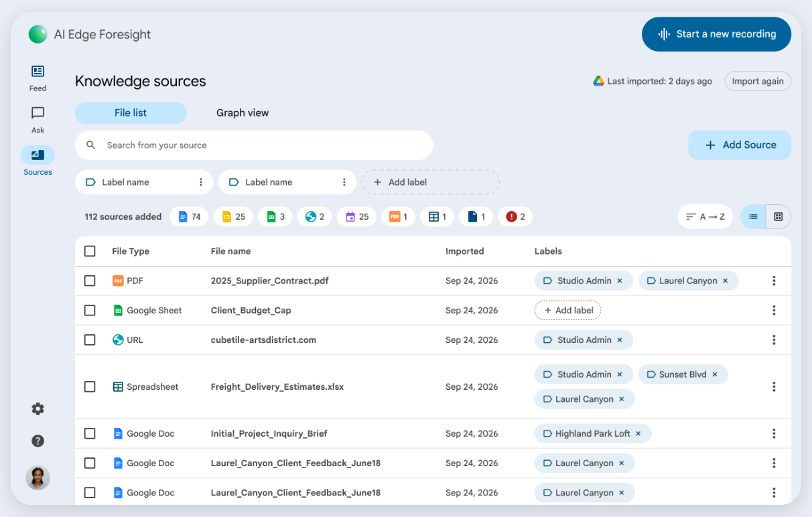
Task: Start a new recording
Action: click(x=716, y=34)
